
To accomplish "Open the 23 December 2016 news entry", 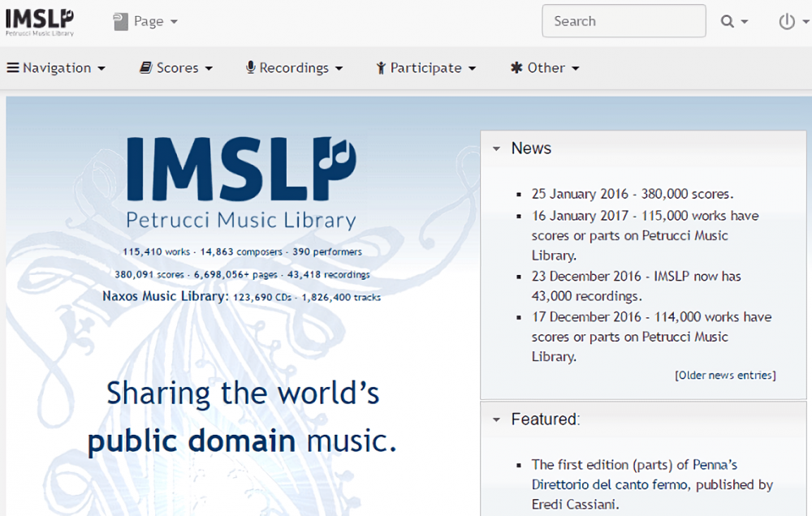I will [x=637, y=286].
